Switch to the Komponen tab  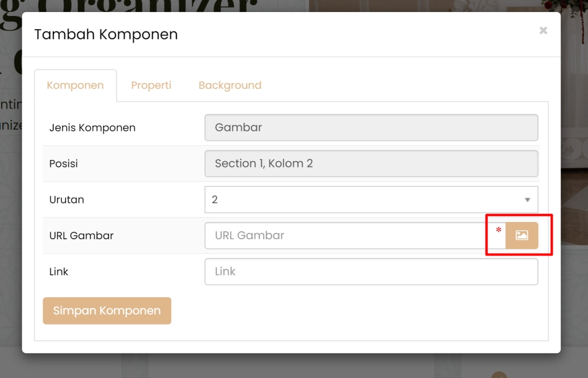coord(75,85)
